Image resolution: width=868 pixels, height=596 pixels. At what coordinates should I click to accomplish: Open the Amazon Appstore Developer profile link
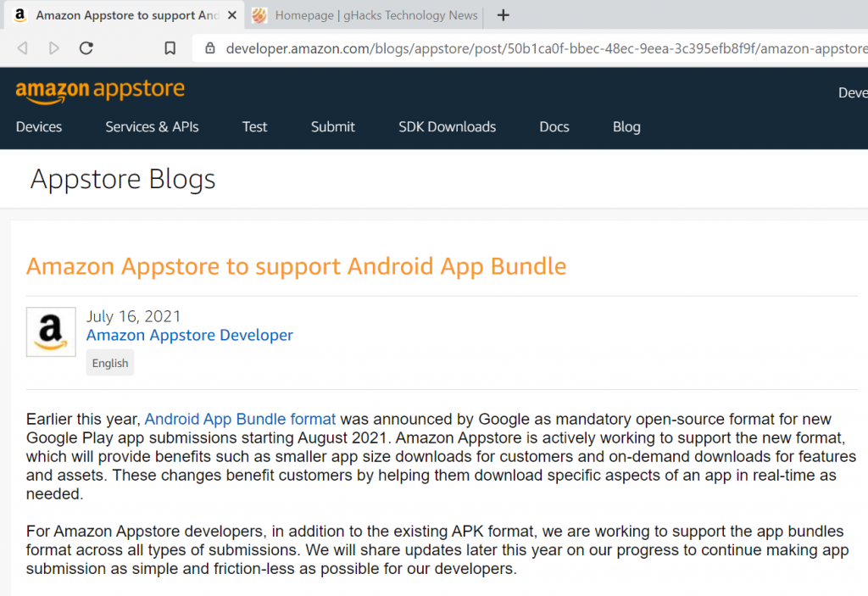pyautogui.click(x=189, y=335)
